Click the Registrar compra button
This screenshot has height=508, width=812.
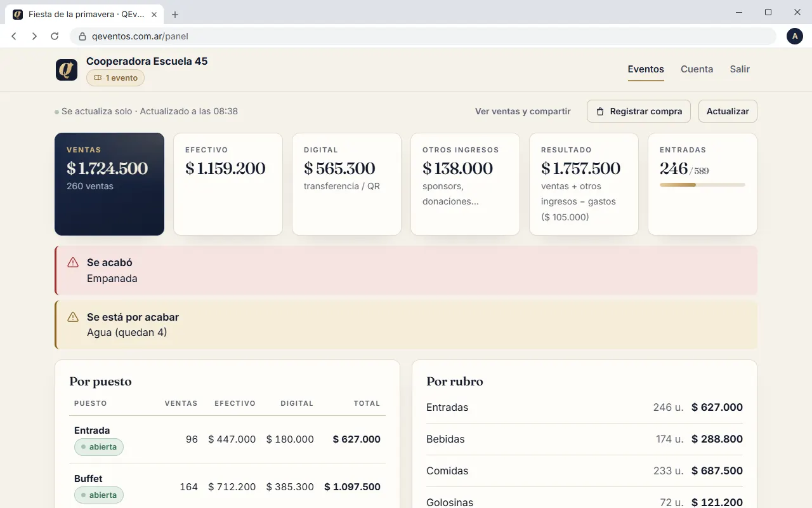click(x=638, y=111)
